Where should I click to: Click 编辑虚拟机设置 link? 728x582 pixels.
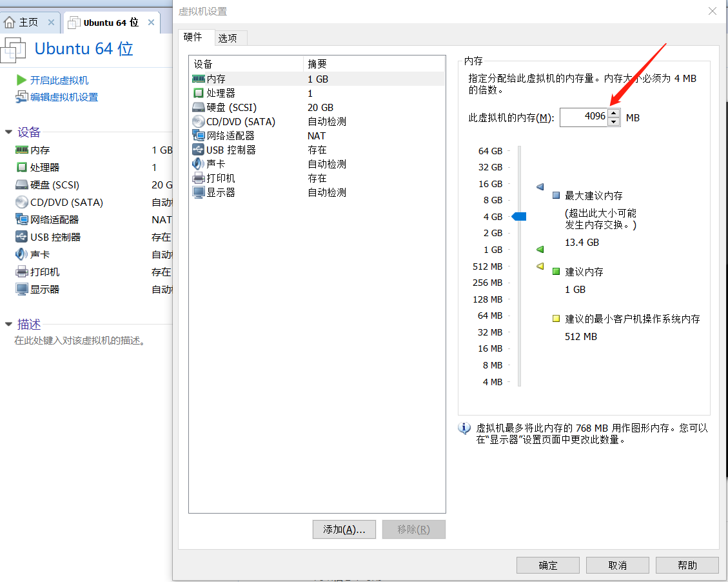(x=64, y=97)
